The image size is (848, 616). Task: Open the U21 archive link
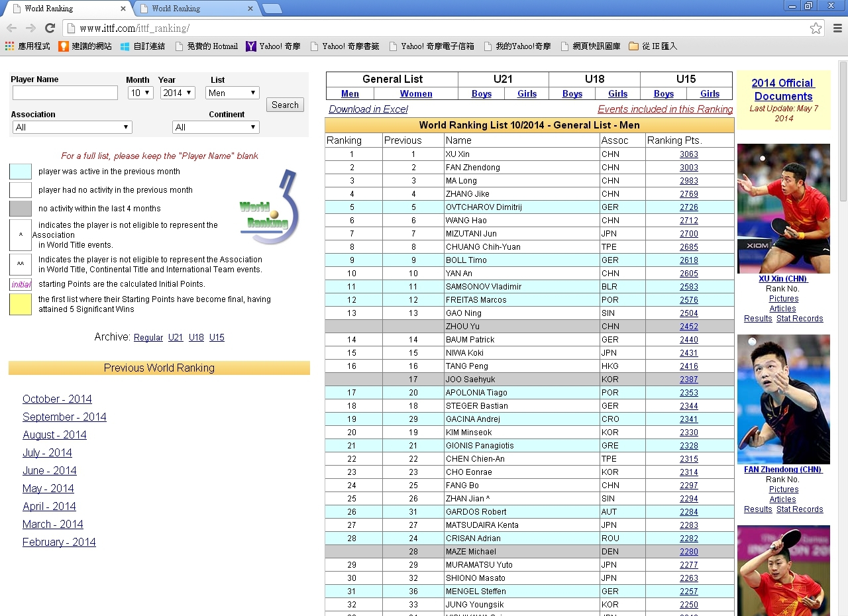coord(176,338)
